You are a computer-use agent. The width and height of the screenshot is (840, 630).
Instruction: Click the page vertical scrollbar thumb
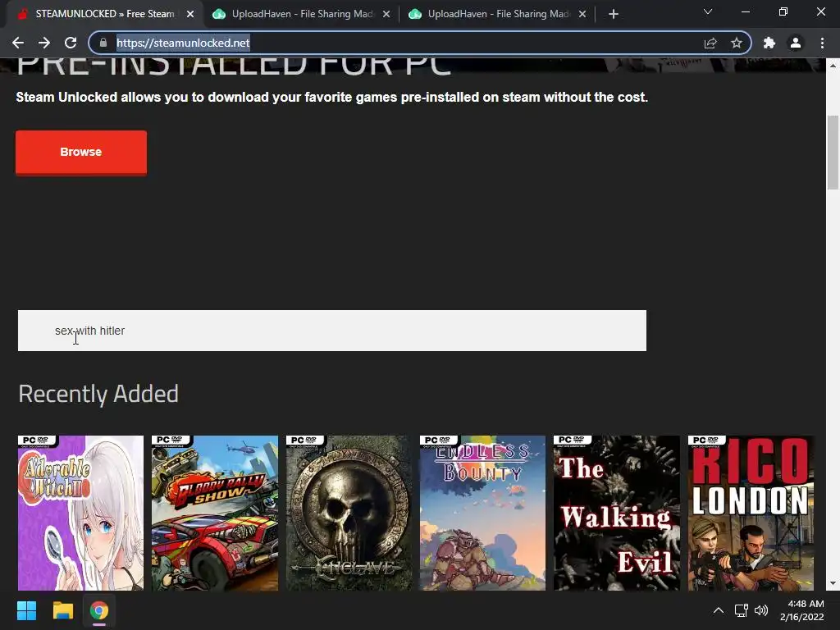[833, 152]
